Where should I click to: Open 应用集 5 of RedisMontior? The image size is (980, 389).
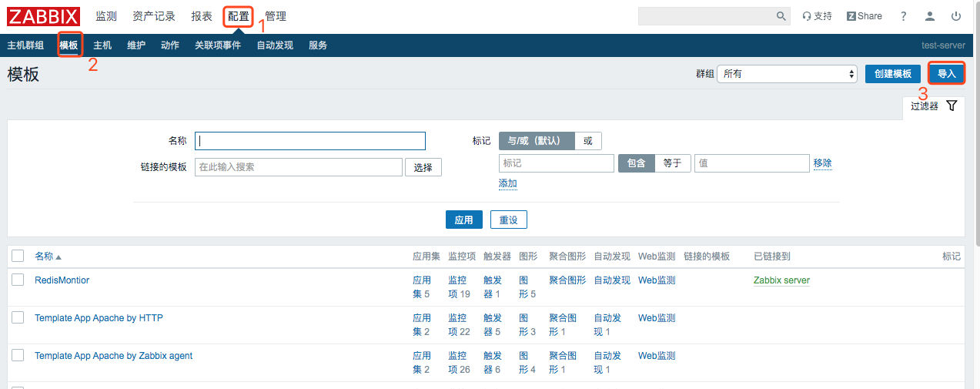422,287
